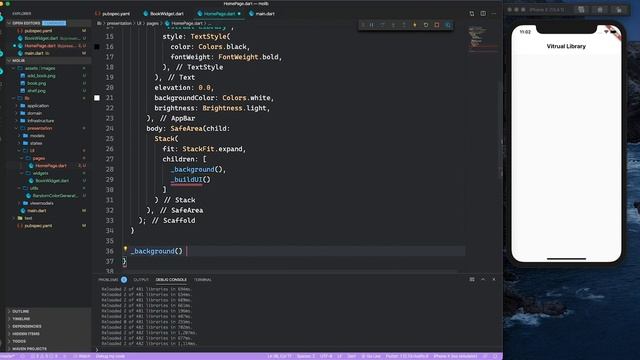Click the Ln/Col indicator in status bar

click(280, 356)
